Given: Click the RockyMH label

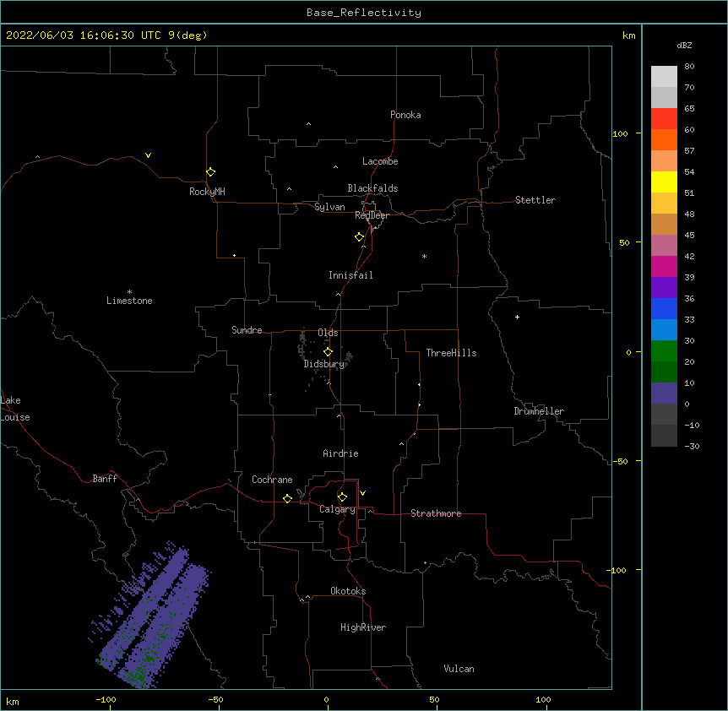Looking at the screenshot, I should (x=207, y=192).
